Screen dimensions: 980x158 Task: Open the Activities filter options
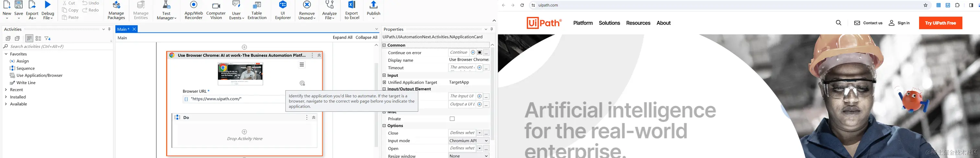(x=48, y=39)
